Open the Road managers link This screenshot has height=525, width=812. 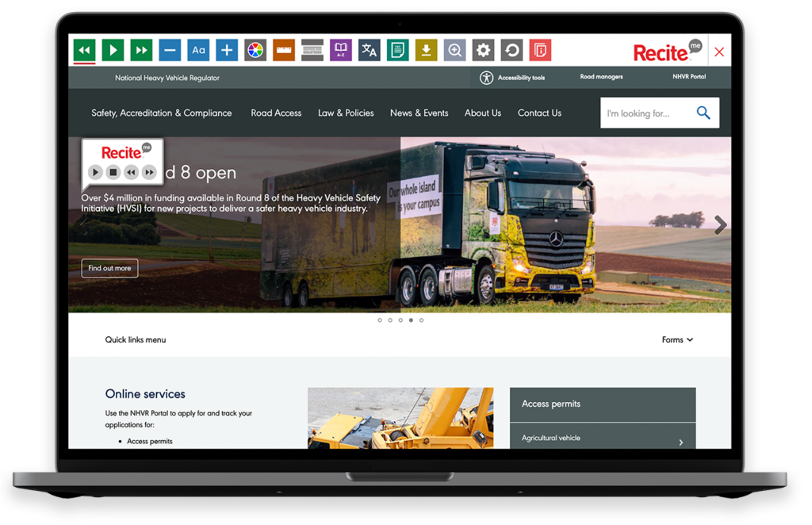[601, 77]
